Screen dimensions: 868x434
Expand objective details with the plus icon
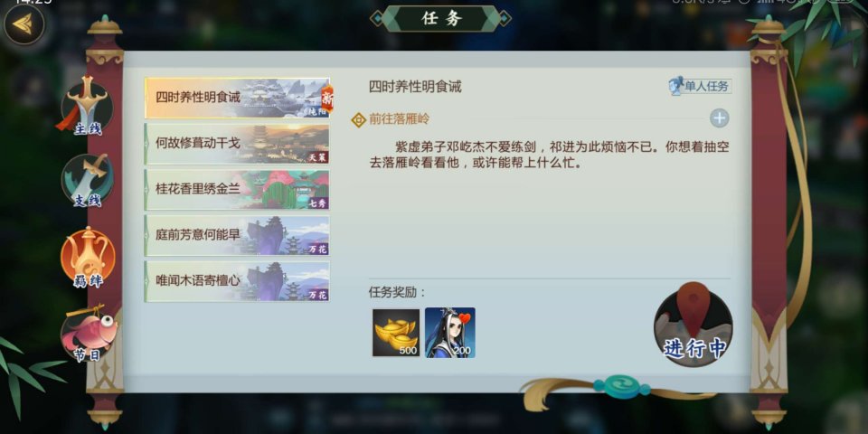tap(720, 118)
